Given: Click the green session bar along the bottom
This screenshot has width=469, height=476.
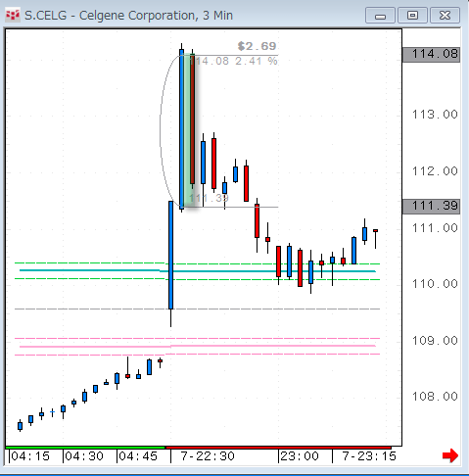Looking at the screenshot, I should (x=85, y=448).
